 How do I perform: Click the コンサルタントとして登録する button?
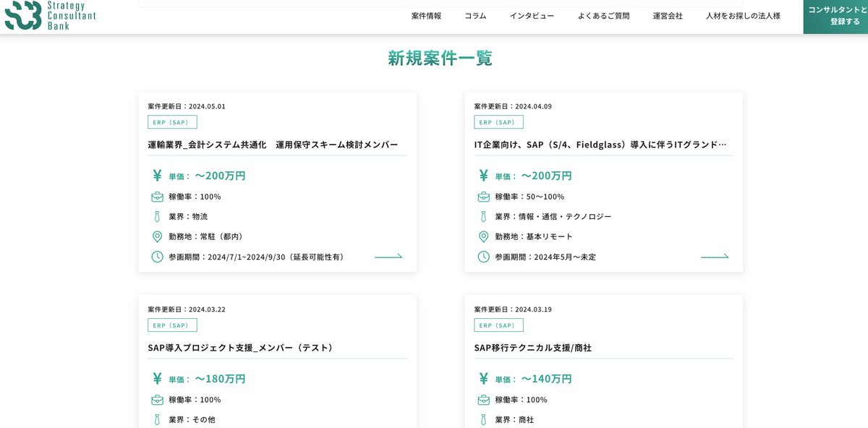pos(835,16)
